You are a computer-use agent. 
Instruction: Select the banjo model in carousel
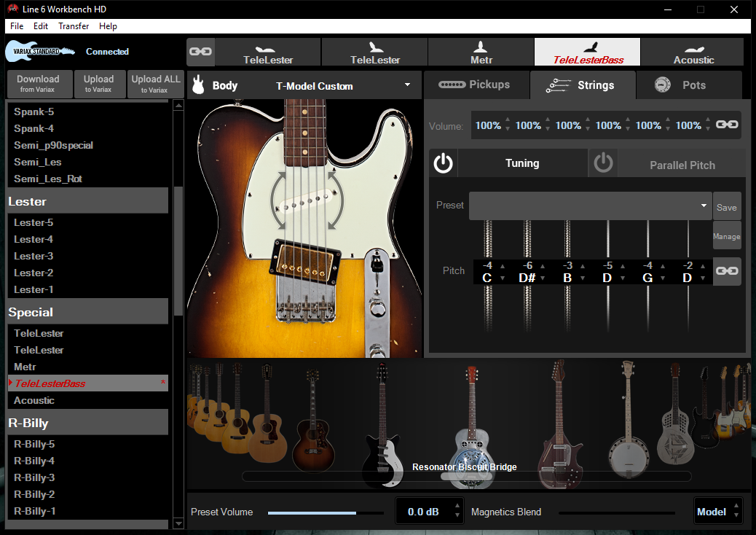click(x=627, y=420)
